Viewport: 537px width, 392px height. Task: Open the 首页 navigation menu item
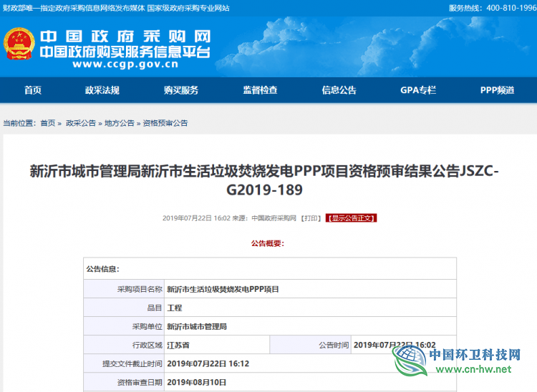[x=33, y=90]
